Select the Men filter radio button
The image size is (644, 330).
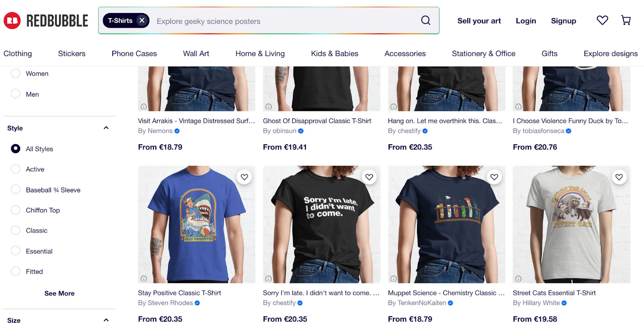coord(15,94)
